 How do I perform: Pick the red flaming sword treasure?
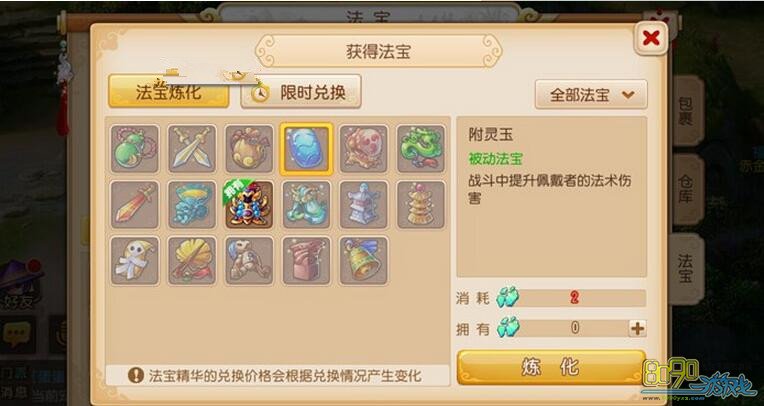click(134, 205)
